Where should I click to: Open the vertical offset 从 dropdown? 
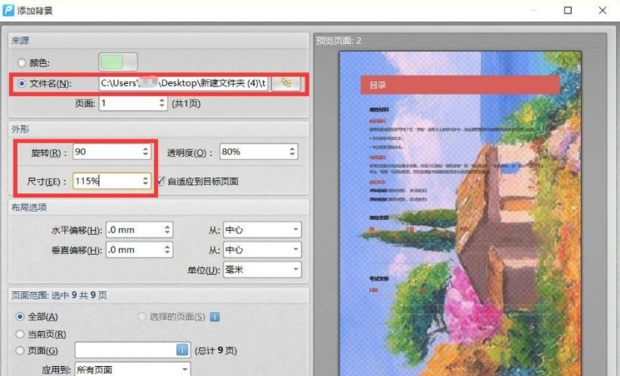[263, 249]
